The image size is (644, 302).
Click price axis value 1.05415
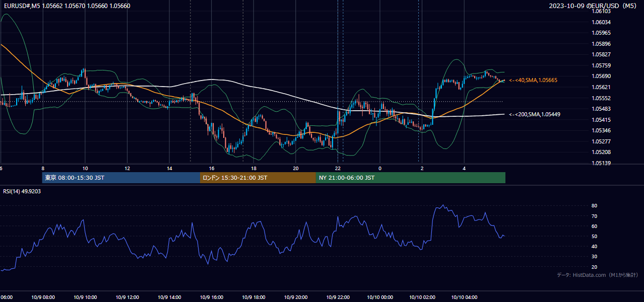point(601,120)
